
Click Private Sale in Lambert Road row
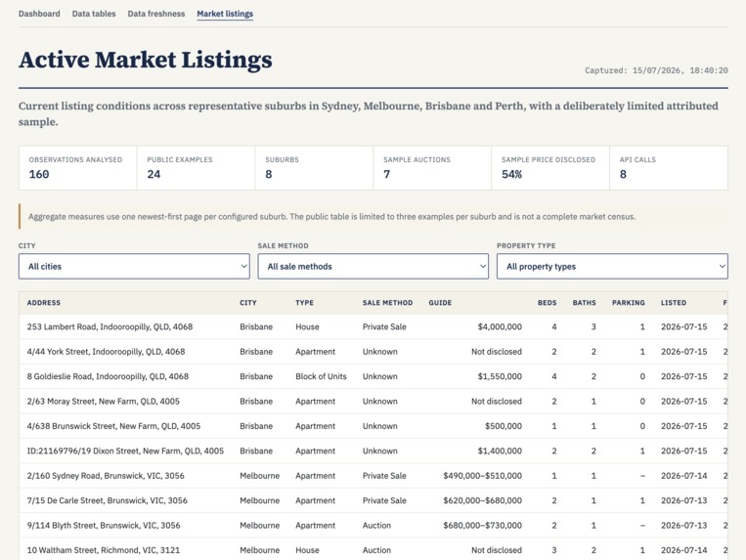[384, 327]
